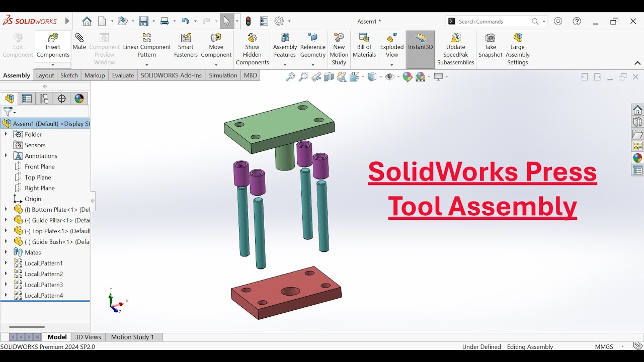Image resolution: width=644 pixels, height=362 pixels.
Task: Toggle Instant3D mode
Action: pyautogui.click(x=421, y=49)
